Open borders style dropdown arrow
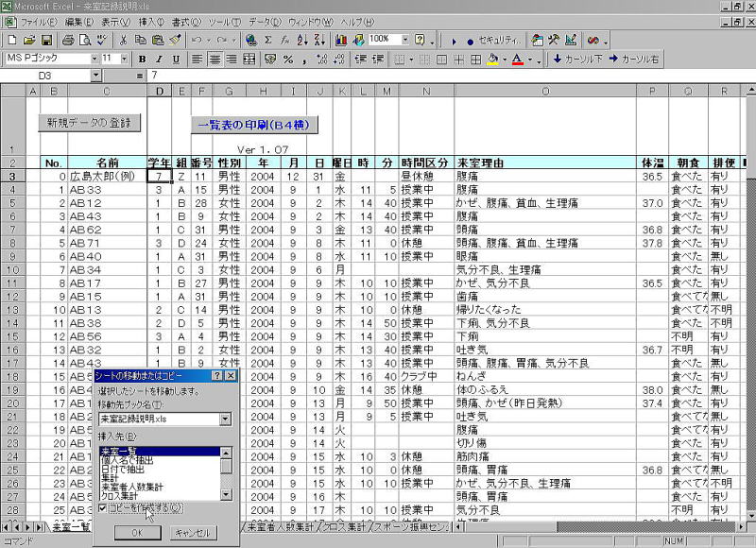The width and height of the screenshot is (756, 548). click(x=411, y=60)
